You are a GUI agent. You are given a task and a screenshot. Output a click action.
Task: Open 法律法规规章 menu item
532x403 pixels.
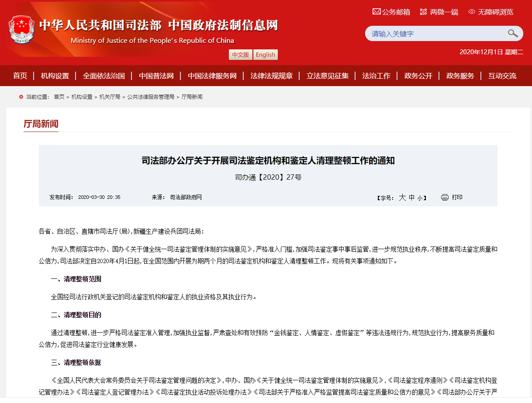[x=272, y=76]
